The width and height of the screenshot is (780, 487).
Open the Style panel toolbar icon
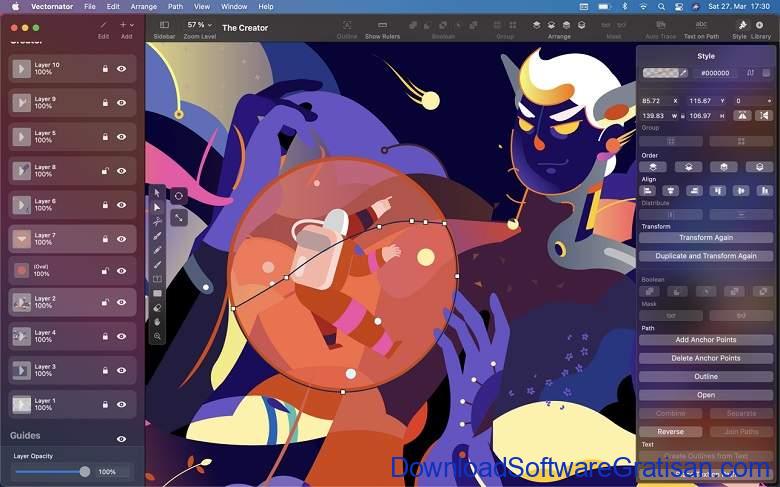[742, 25]
